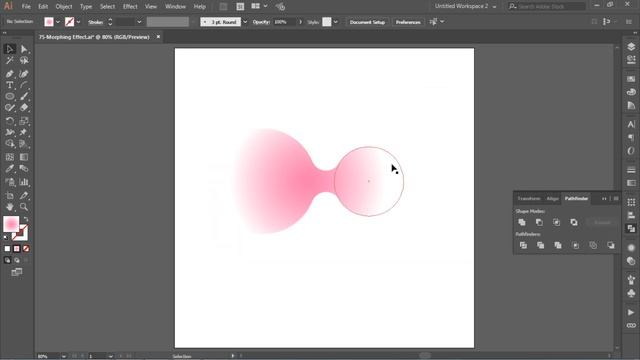This screenshot has height=360, width=640.
Task: Click the Preferences button
Action: point(408,22)
